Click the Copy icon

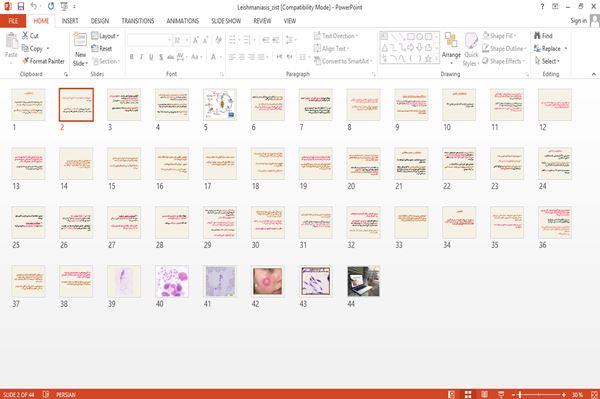coord(25,48)
